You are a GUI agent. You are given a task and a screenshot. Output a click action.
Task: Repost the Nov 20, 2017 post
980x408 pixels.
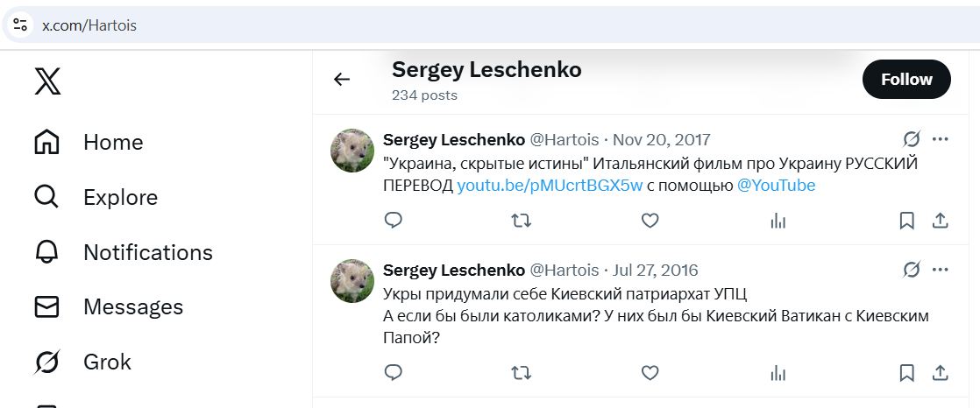pyautogui.click(x=521, y=221)
